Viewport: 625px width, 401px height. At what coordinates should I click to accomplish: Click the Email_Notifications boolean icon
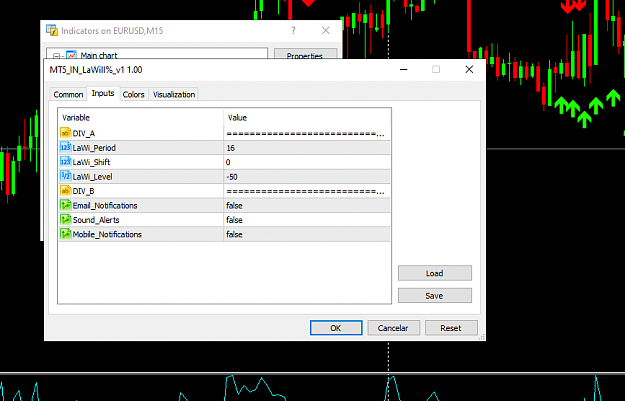(65, 205)
